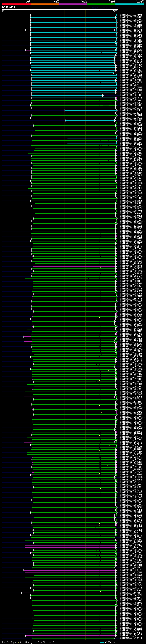
Task: Click the purple ~60% identity legend bar
Action: click(x=73, y=4)
